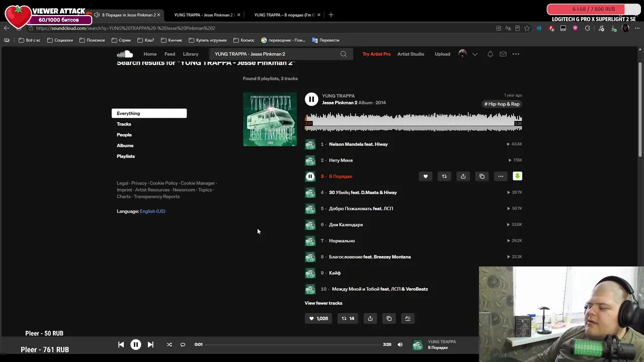Open the browser extensions puzzle icon
Screen dimensions: 644x362
coord(587,28)
